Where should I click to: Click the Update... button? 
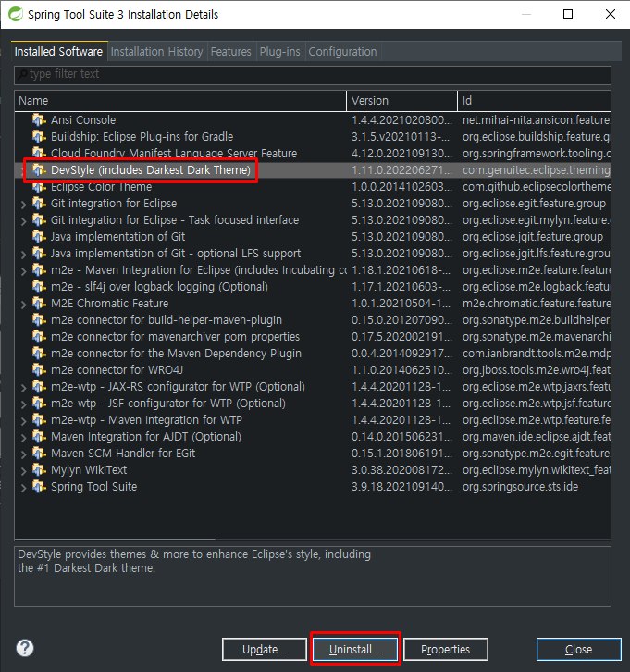(265, 649)
